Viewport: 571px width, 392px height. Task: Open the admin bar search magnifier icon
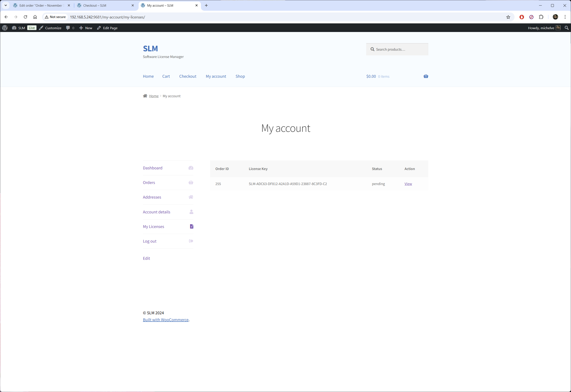click(x=566, y=28)
